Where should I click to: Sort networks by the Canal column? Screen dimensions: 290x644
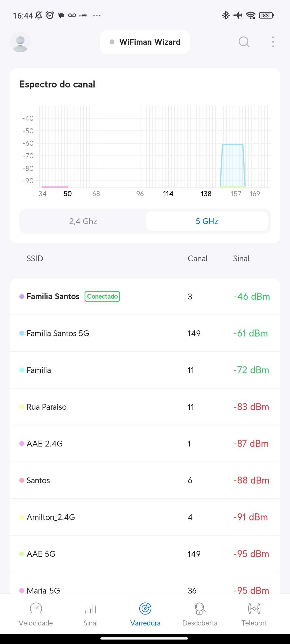coord(197,258)
